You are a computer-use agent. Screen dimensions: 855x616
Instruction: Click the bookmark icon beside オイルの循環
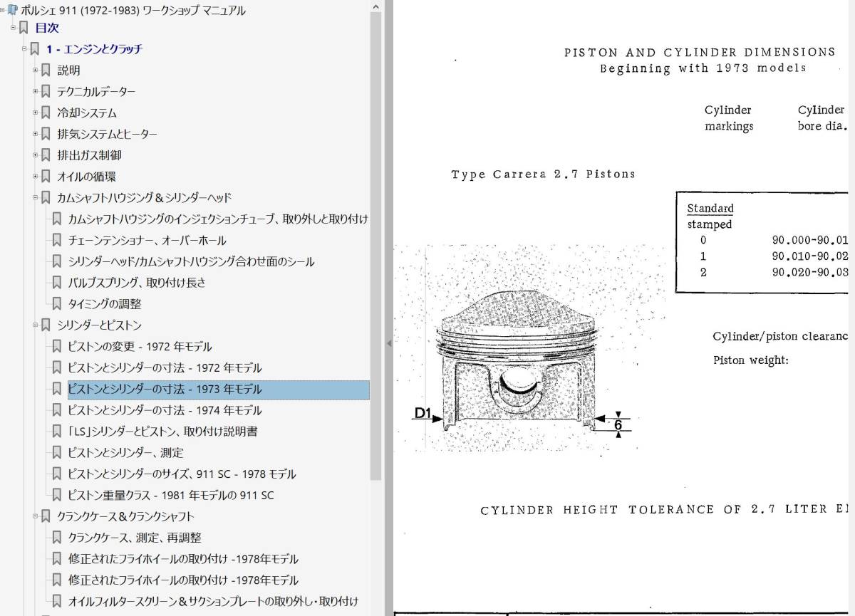coord(46,176)
